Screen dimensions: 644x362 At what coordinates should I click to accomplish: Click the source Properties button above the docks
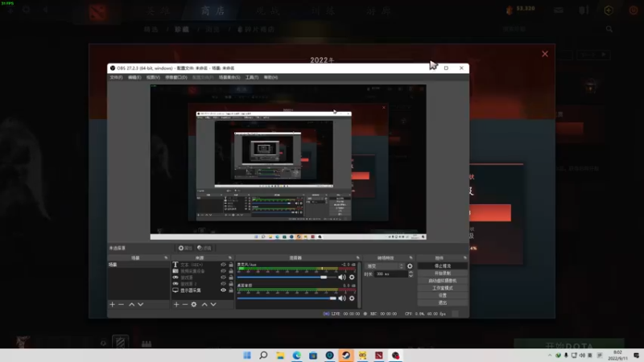tap(185, 248)
